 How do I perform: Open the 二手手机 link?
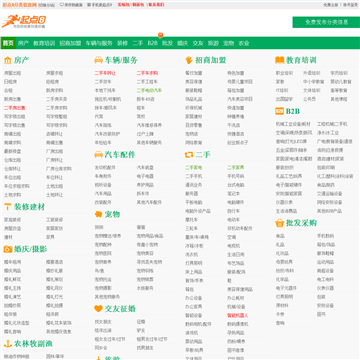point(194,176)
